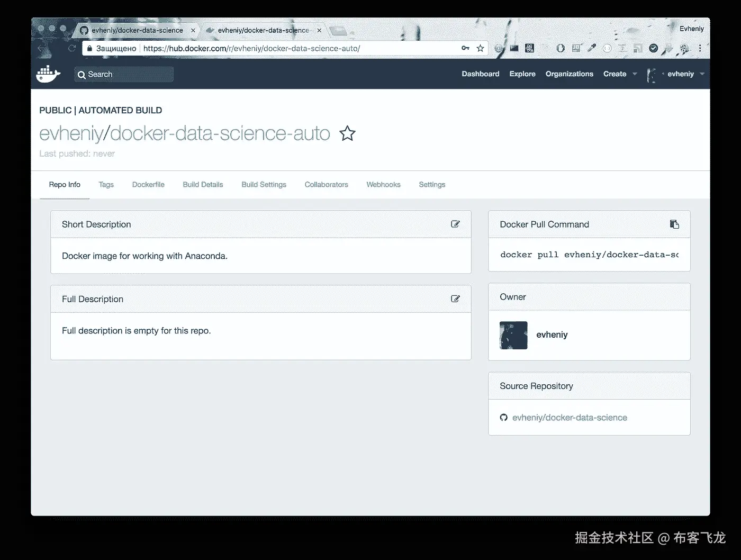Switch to the Collaborators tab
The width and height of the screenshot is (741, 560).
point(326,185)
